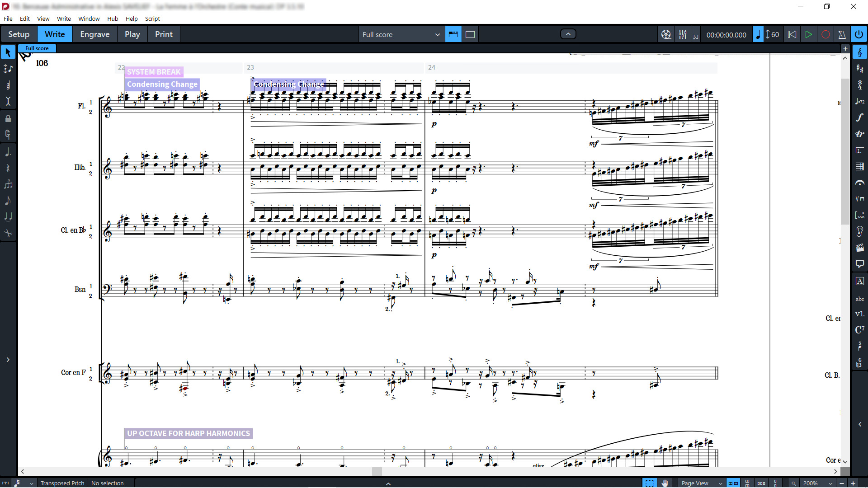868x488 pixels.
Task: Select the scissors cut tool
Action: click(x=8, y=233)
